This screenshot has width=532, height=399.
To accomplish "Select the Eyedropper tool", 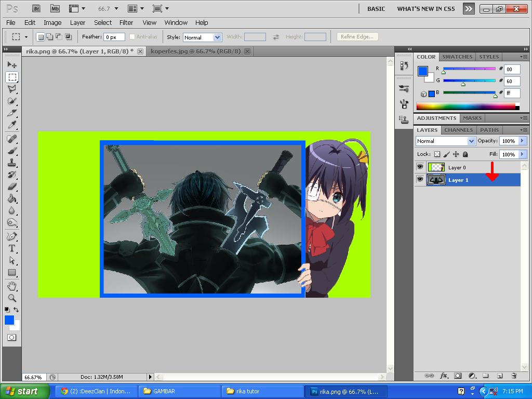I will click(12, 125).
